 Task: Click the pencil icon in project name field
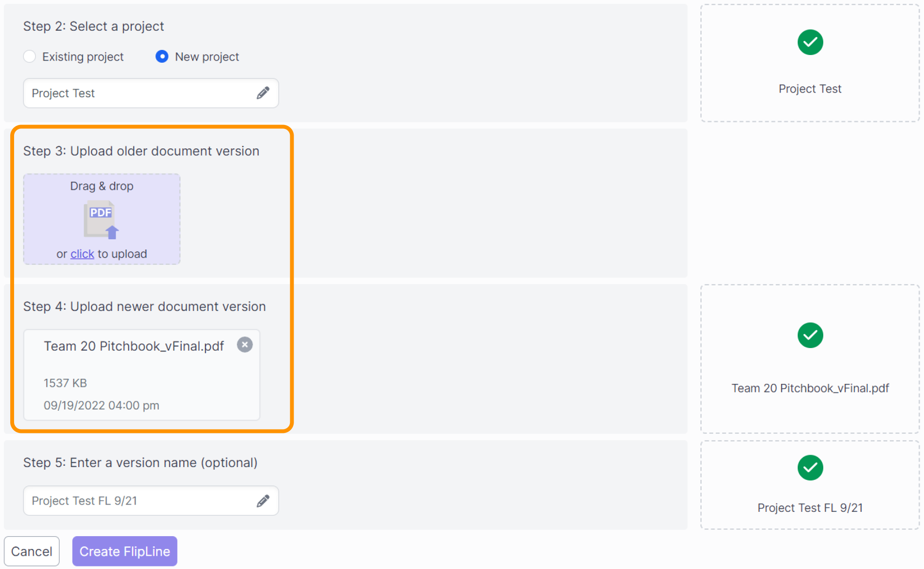[x=263, y=93]
